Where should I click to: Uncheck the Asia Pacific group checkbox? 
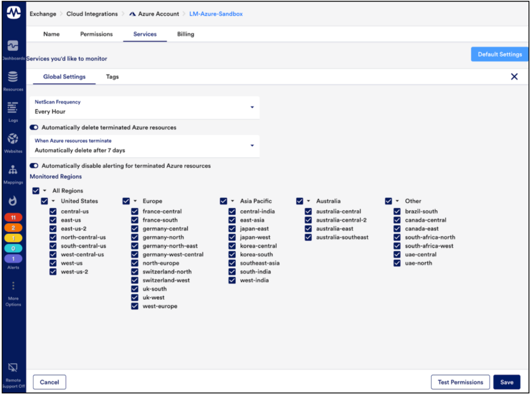223,201
